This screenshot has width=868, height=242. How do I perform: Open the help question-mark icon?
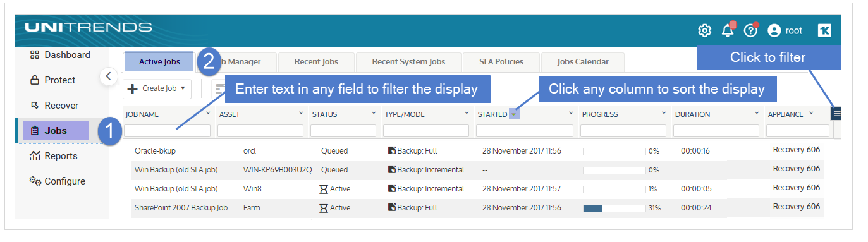pyautogui.click(x=750, y=30)
